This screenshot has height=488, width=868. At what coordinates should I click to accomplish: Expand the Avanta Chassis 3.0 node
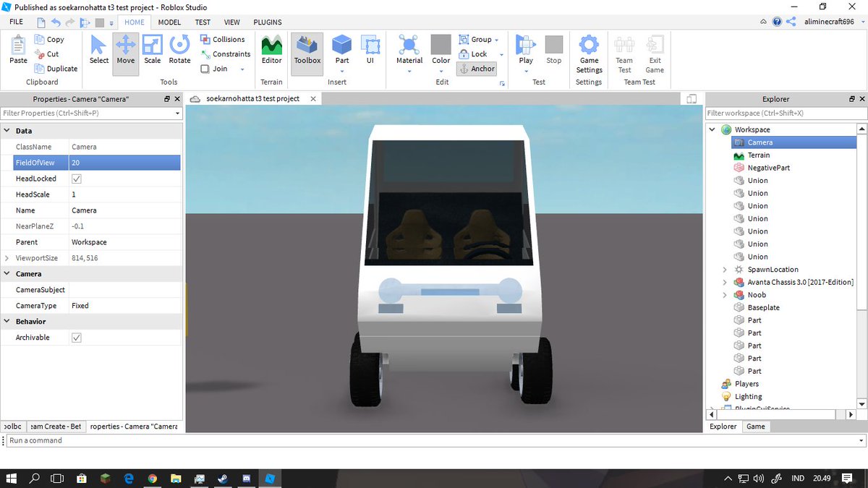point(726,282)
